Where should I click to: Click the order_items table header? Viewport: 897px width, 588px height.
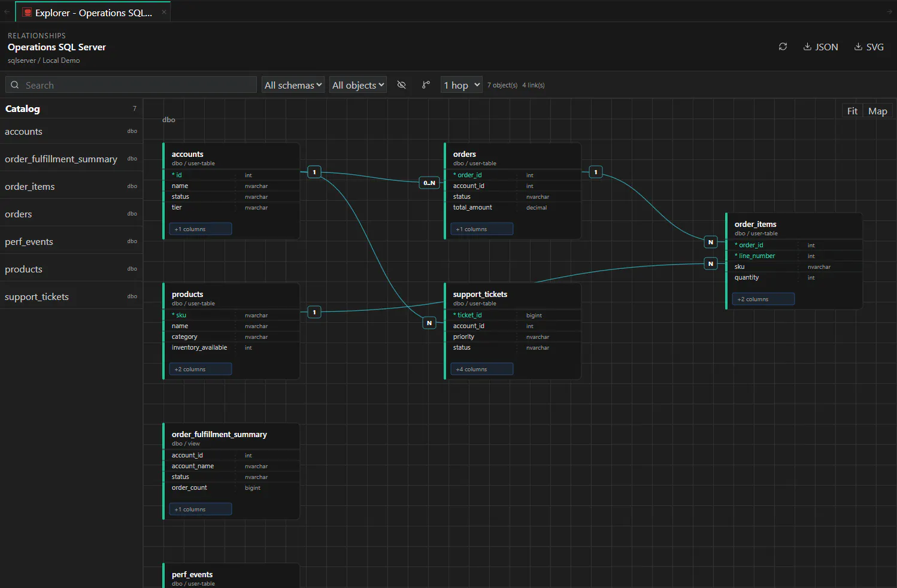click(795, 228)
